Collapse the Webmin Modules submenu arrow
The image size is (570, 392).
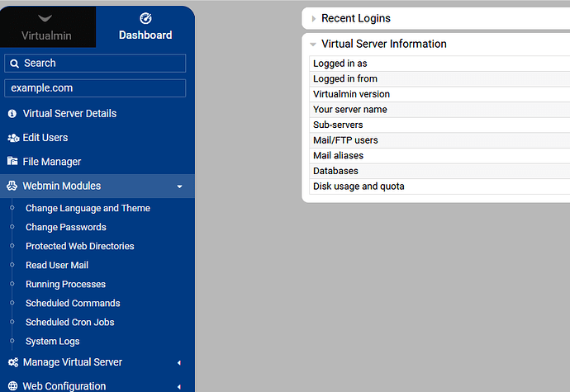(x=179, y=187)
